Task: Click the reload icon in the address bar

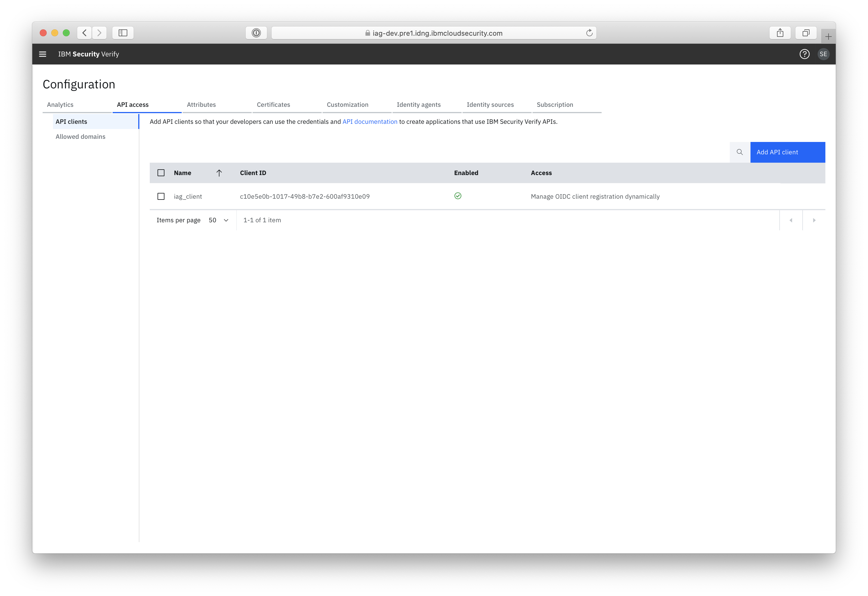Action: pyautogui.click(x=590, y=33)
